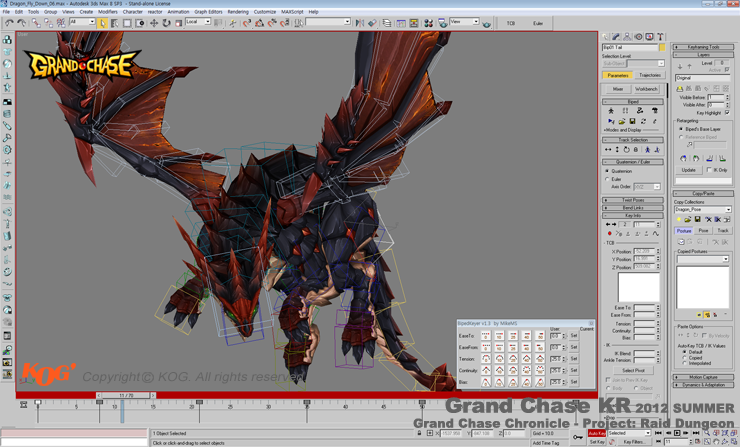Open the Motion command panel tab
740x447 pixels.
638,36
